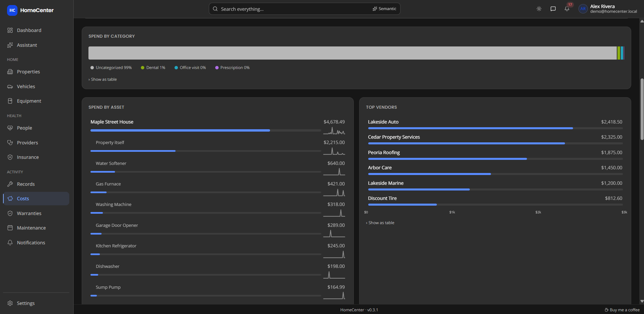The height and width of the screenshot is (314, 644).
Task: Click the page vertical scrollbar thumb
Action: click(x=642, y=109)
